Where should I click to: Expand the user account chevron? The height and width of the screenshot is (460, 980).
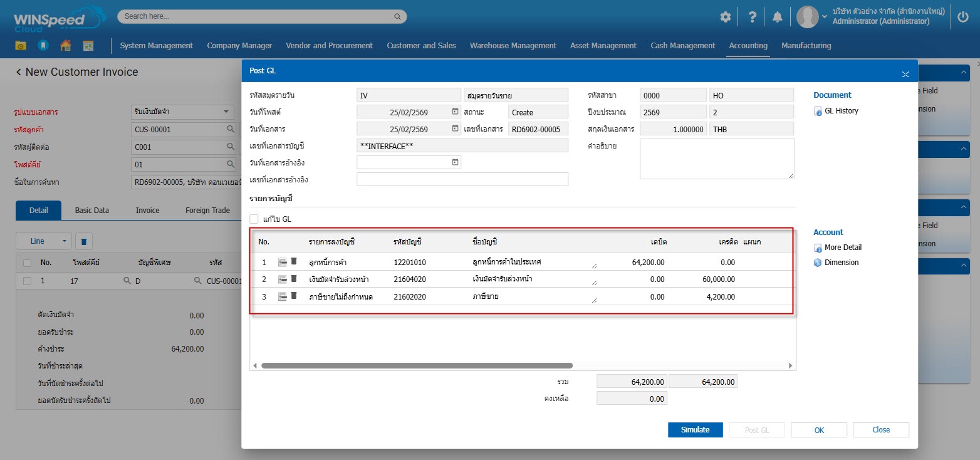[825, 17]
